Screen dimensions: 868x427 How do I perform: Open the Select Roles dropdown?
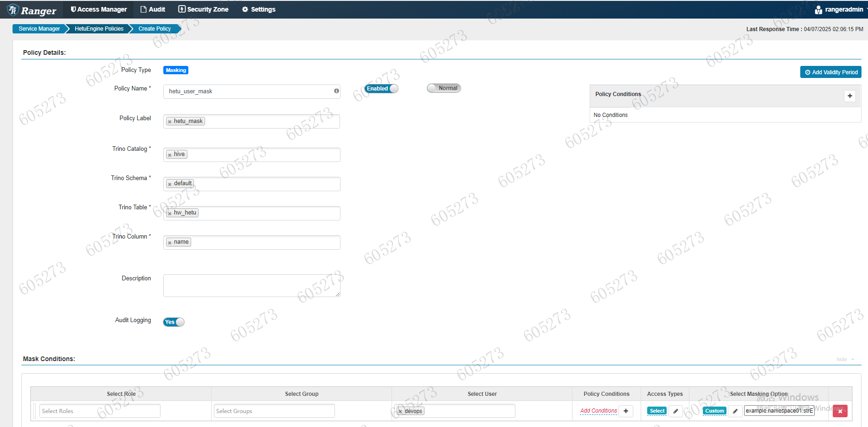point(100,411)
